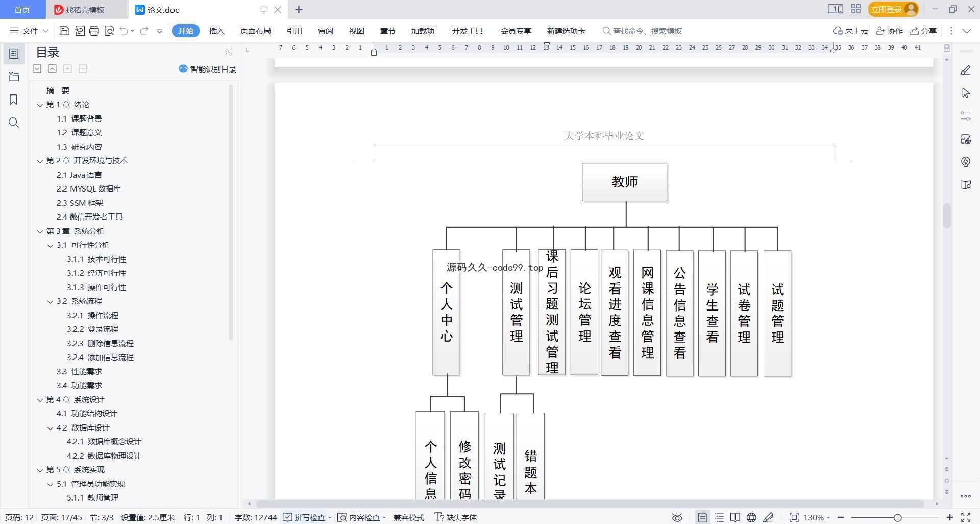Click the horizontal document scrollbar
Viewport: 980px width, 524px height.
590,504
